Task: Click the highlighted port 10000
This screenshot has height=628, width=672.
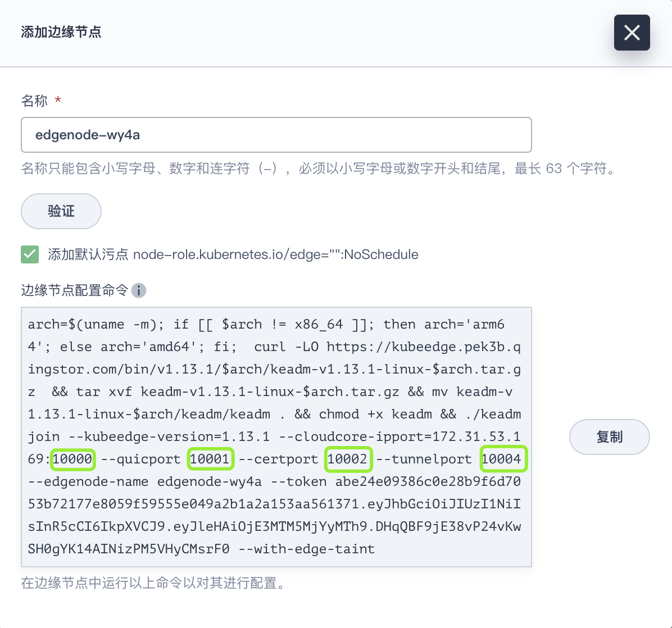Action: coord(72,459)
